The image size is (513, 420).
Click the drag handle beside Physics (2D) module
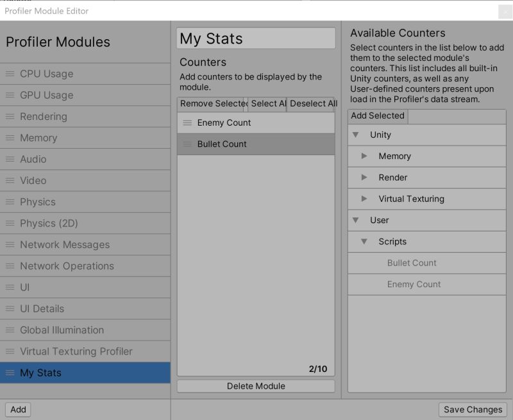click(x=10, y=223)
